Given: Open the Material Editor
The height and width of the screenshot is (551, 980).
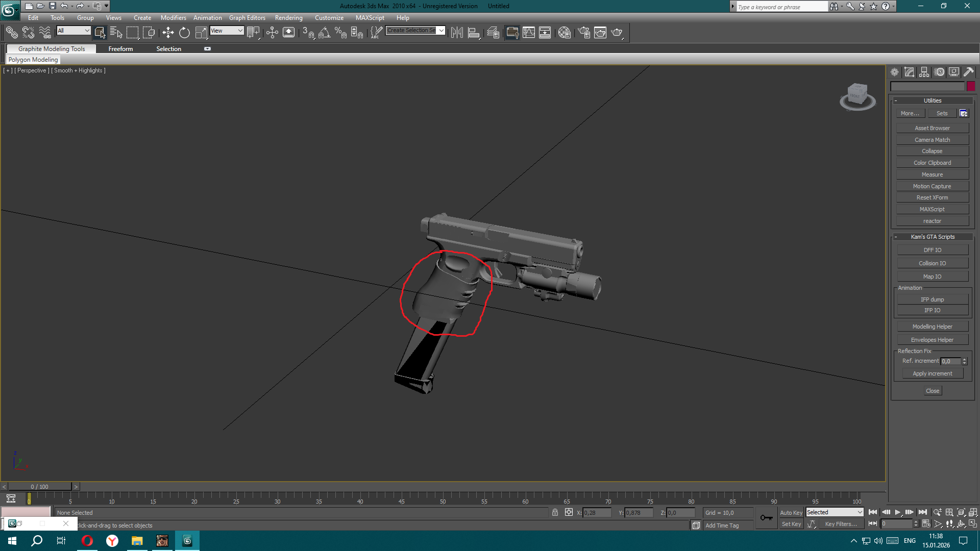Looking at the screenshot, I should (x=564, y=33).
